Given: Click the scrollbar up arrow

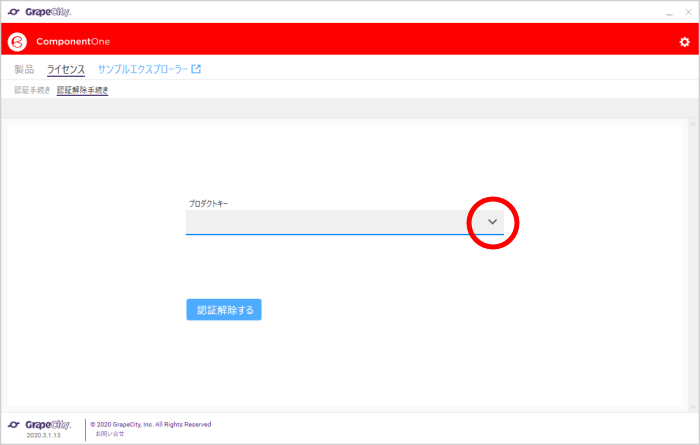Looking at the screenshot, I should (693, 124).
